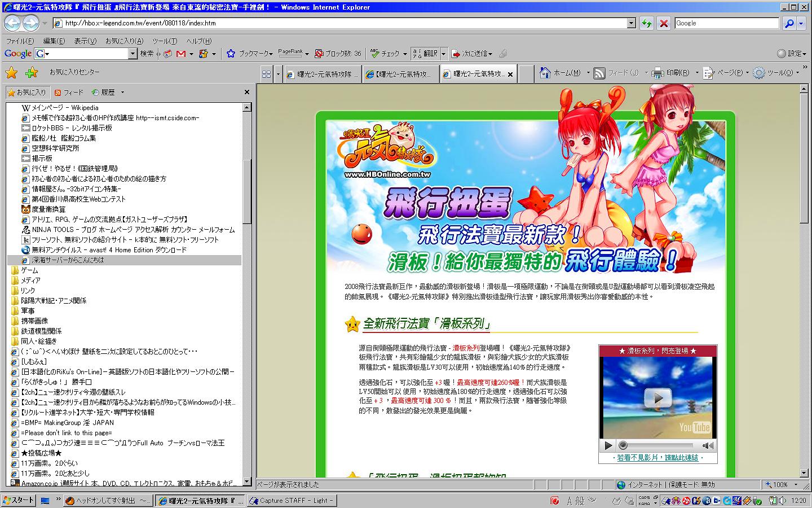
Task: Click the Home house icon
Action: (x=545, y=73)
